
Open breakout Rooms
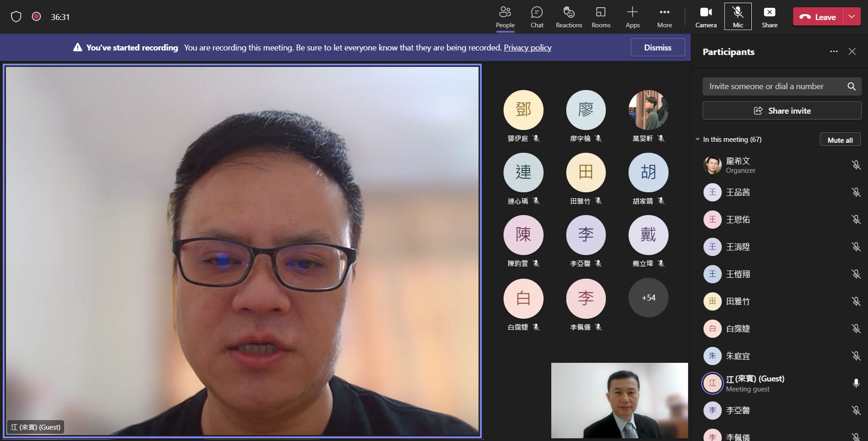[601, 17]
